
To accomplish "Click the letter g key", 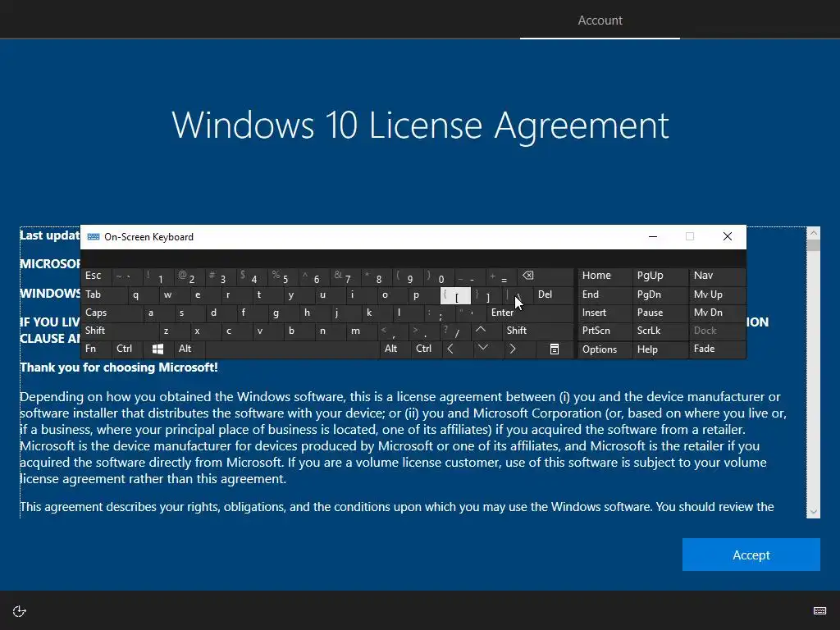I will pyautogui.click(x=284, y=313).
